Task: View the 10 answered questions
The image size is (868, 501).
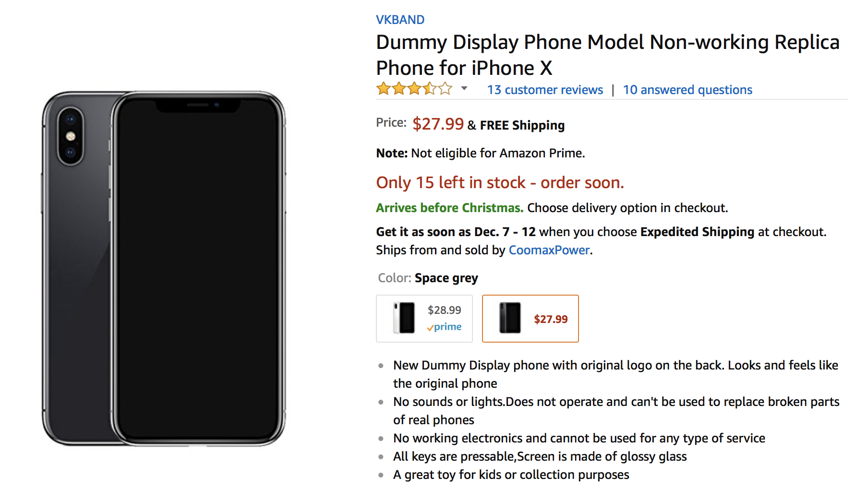Action: click(x=687, y=90)
